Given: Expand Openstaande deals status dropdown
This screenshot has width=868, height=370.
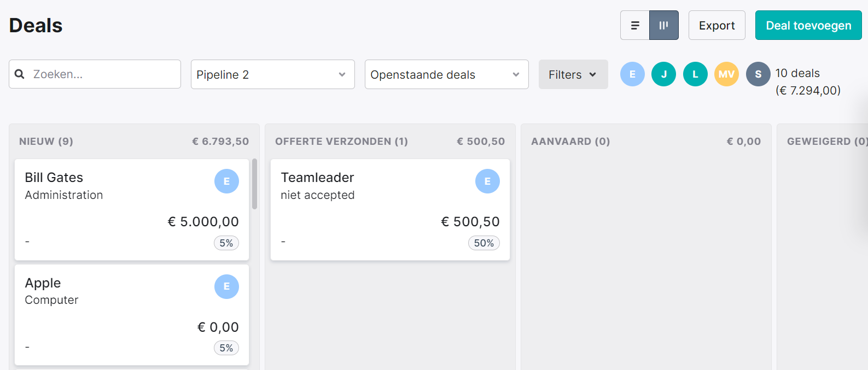Looking at the screenshot, I should tap(446, 74).
